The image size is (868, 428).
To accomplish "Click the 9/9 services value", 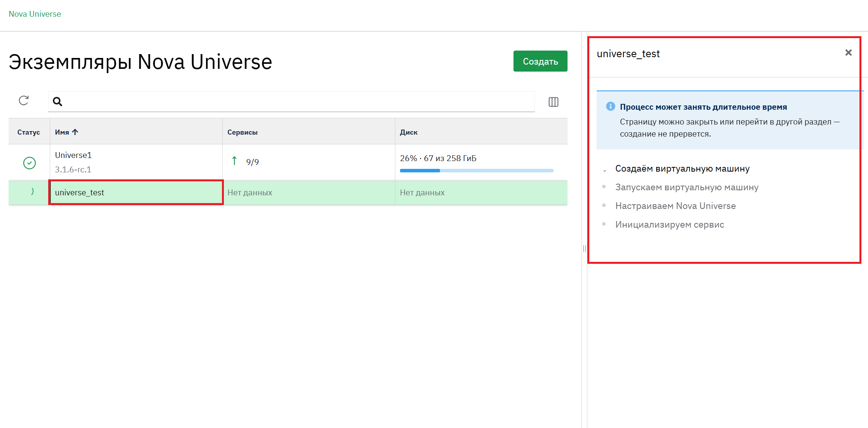I will (x=252, y=162).
